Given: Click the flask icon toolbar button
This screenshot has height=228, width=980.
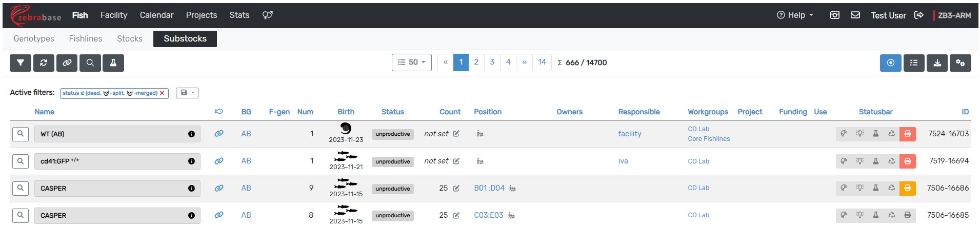Looking at the screenshot, I should coord(113,63).
